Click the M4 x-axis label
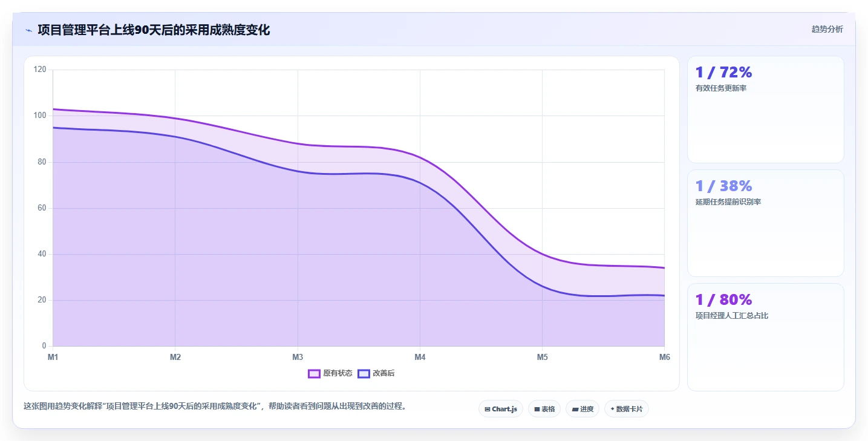 (x=420, y=357)
